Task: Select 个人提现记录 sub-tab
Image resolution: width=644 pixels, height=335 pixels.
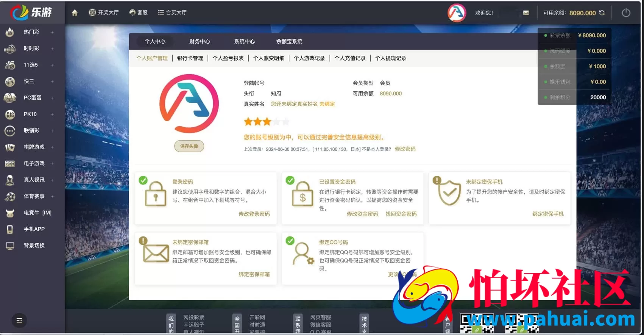Action: (390, 58)
